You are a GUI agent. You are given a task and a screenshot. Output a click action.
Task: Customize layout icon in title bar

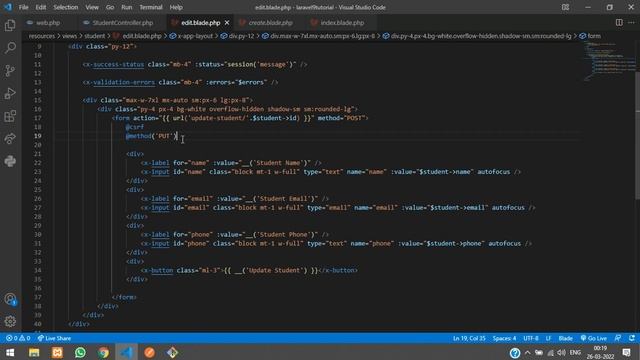click(x=565, y=7)
